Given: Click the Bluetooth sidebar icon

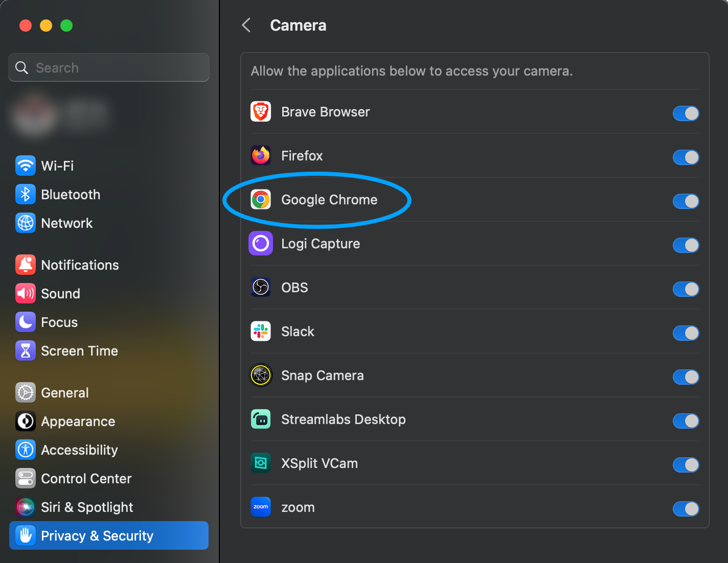Looking at the screenshot, I should click(26, 194).
